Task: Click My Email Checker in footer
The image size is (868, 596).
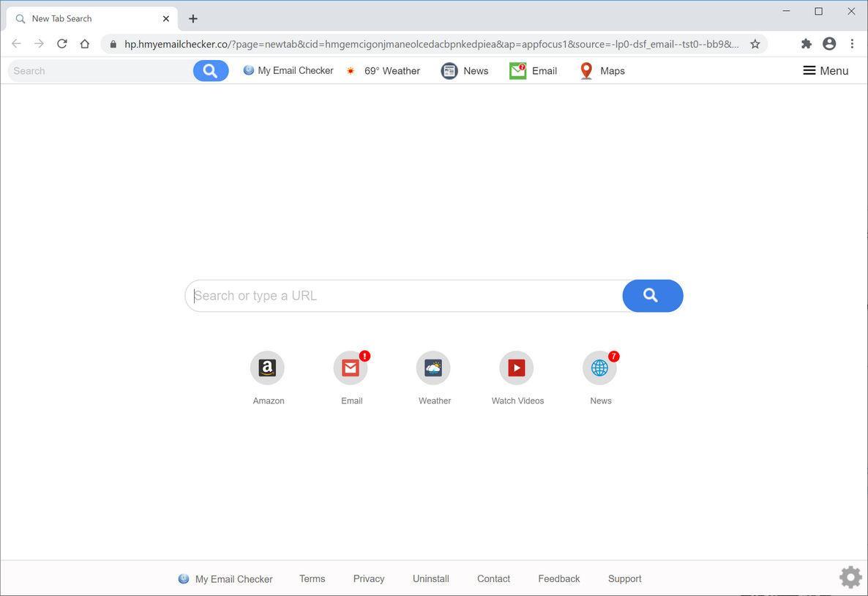Action: pos(225,579)
